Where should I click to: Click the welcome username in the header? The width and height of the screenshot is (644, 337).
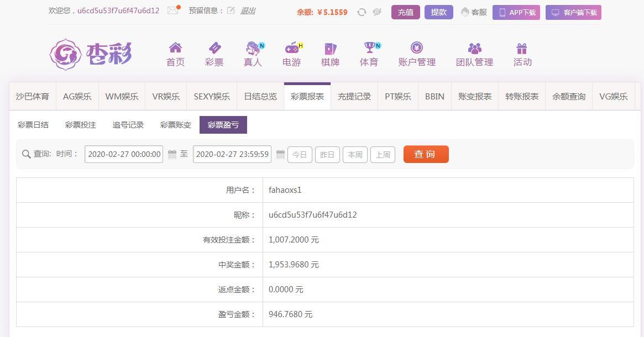[x=118, y=10]
